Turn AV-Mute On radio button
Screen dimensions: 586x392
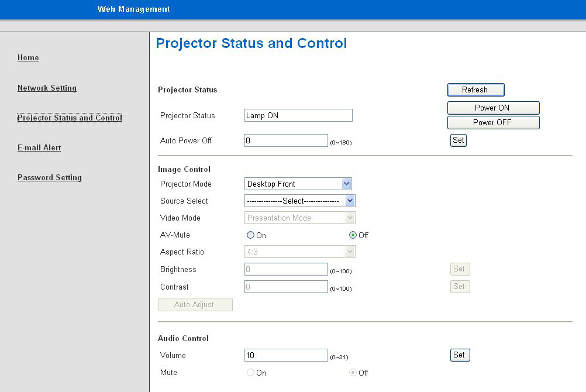[x=250, y=235]
